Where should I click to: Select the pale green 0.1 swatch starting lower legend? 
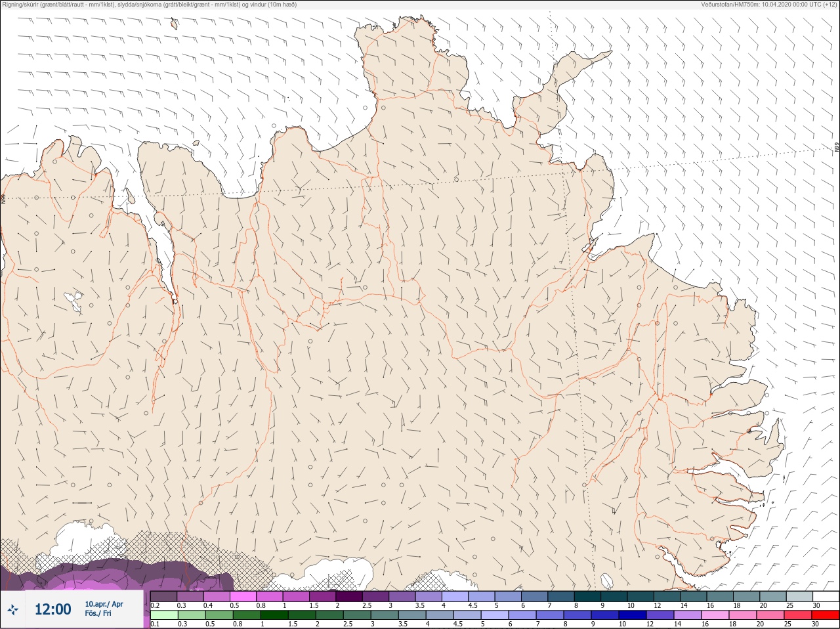[x=164, y=615]
